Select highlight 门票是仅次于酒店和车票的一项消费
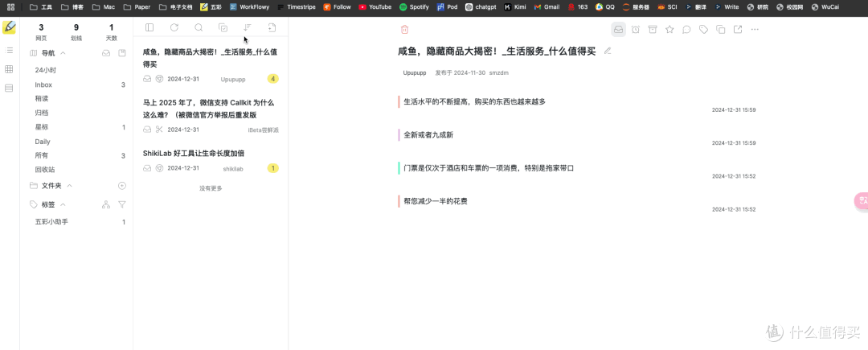 (489, 168)
